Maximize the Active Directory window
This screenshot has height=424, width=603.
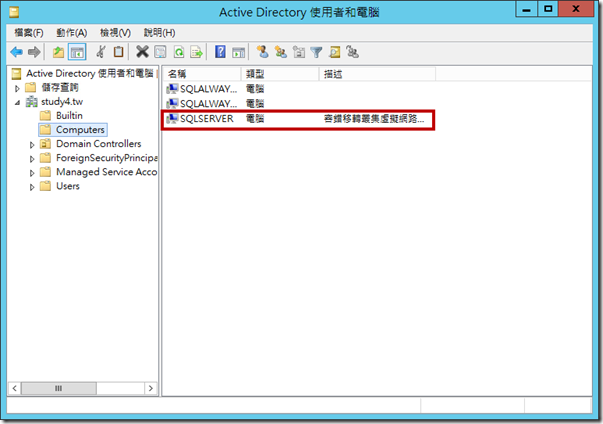(548, 9)
